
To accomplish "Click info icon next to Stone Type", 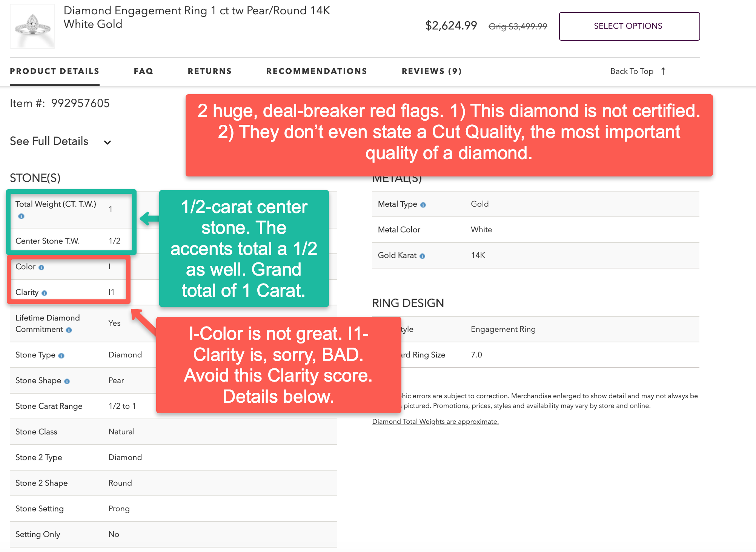I will point(61,356).
